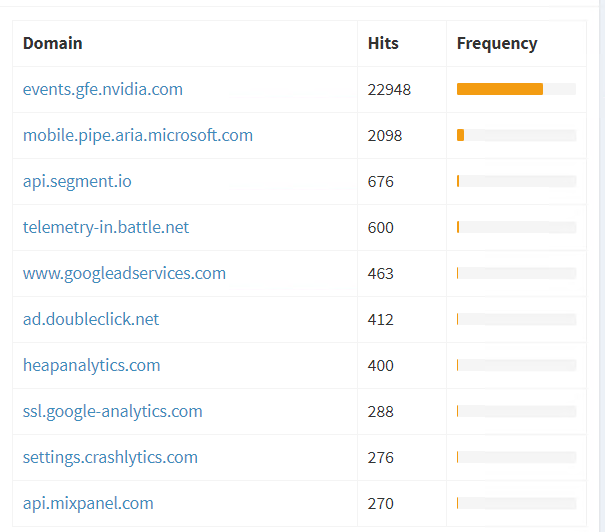Click the Hits column header
605x532 pixels.
point(383,43)
